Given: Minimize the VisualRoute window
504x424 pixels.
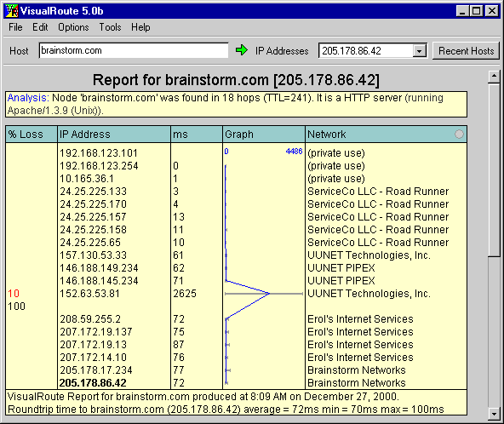Looking at the screenshot, I should (462, 11).
